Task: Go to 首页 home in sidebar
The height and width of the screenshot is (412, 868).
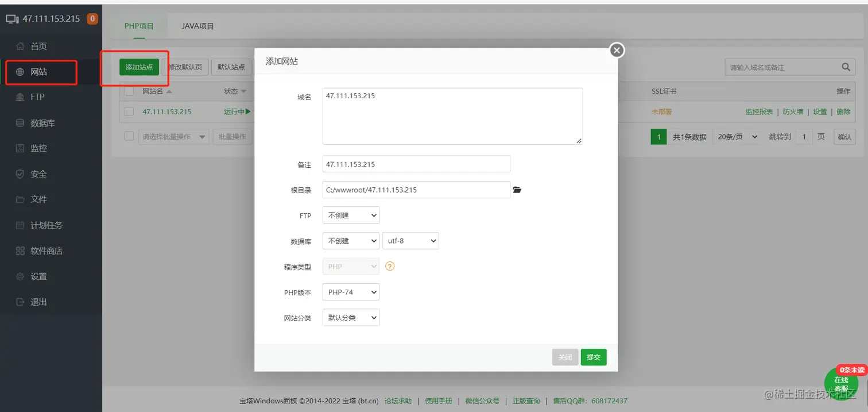Action: (38, 46)
